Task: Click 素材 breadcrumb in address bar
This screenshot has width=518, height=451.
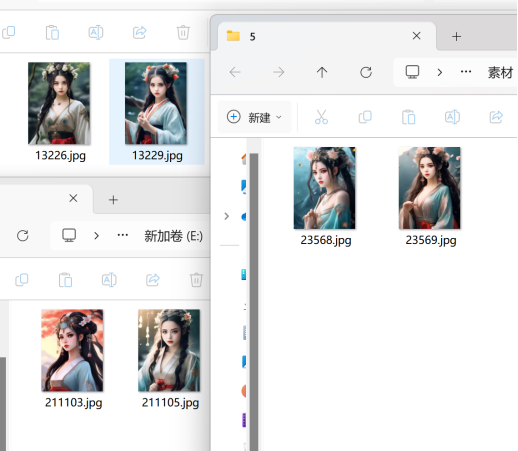Action: click(500, 72)
